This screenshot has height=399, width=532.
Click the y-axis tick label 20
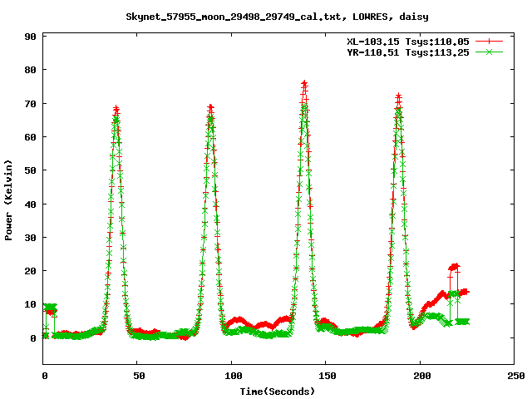click(30, 271)
